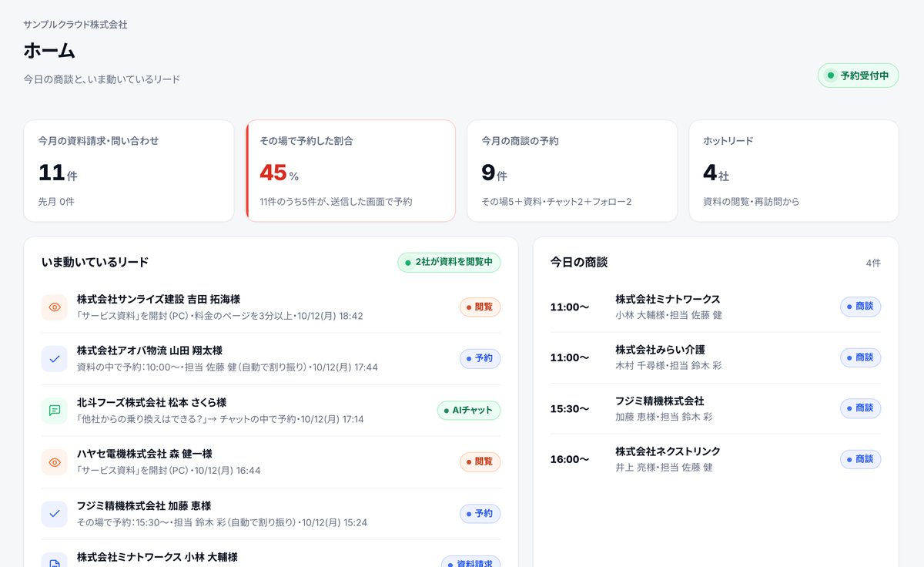Click the checkmark icon beside フジミ精機 加藤 恵様 lead
The image size is (924, 567).
[55, 514]
